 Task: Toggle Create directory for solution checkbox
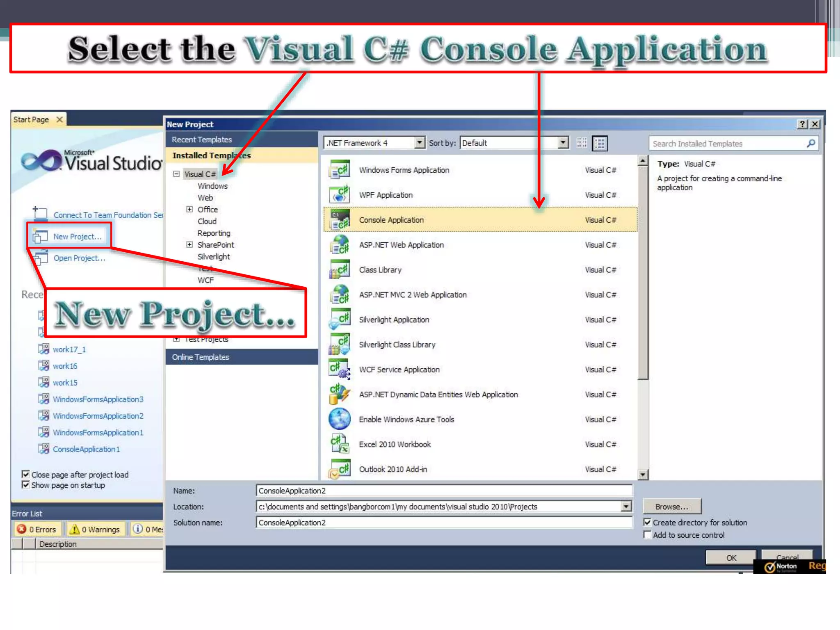tap(647, 523)
